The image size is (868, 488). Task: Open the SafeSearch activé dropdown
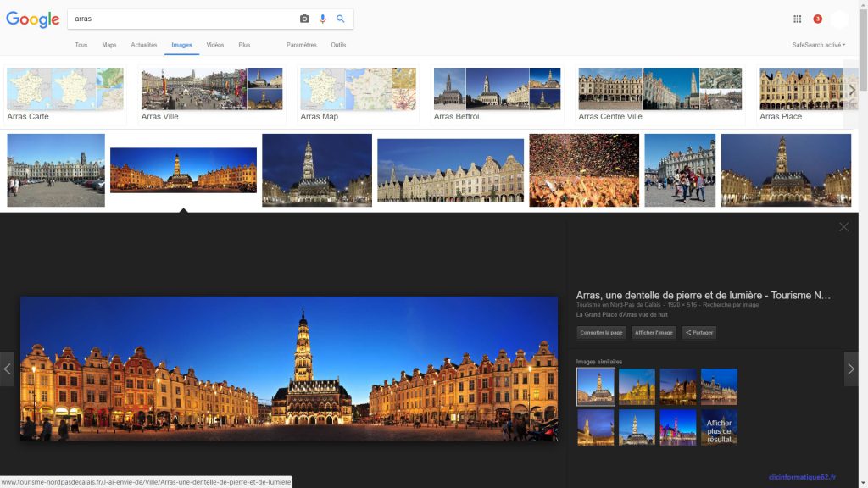[x=818, y=45]
